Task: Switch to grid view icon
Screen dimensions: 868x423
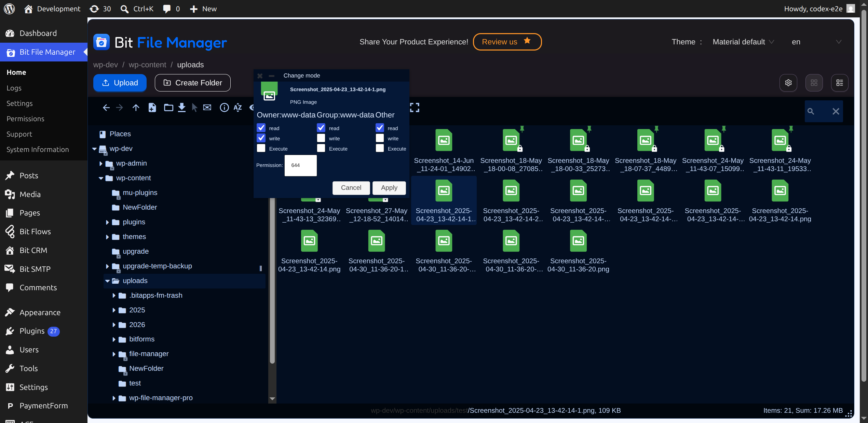Action: [x=814, y=83]
